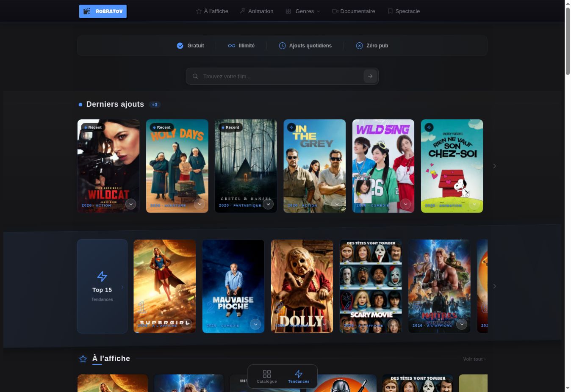Click the Illimité infinity icon
This screenshot has height=392, width=571.
[x=232, y=46]
